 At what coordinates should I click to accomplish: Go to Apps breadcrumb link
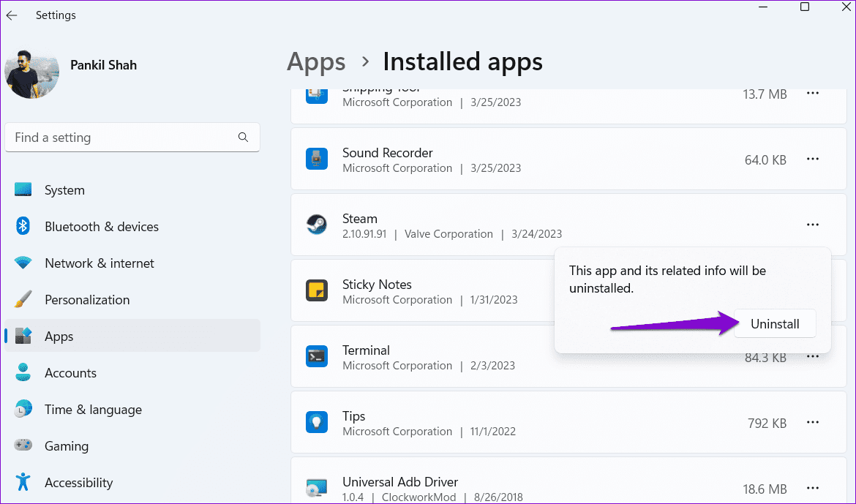(316, 61)
